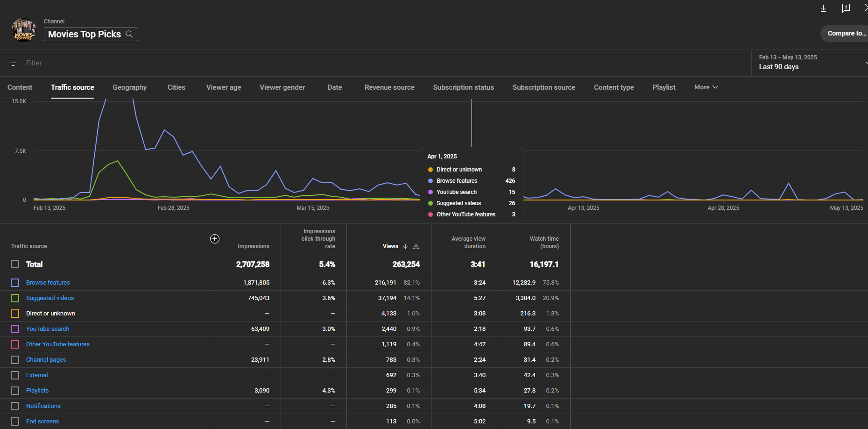
Task: Click the Compare to button
Action: tap(845, 34)
